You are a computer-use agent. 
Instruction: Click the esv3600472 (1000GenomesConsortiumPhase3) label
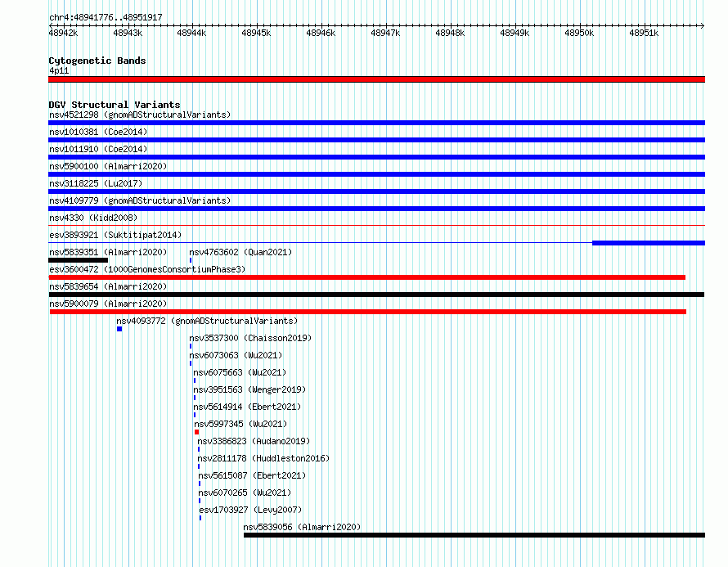point(147,269)
